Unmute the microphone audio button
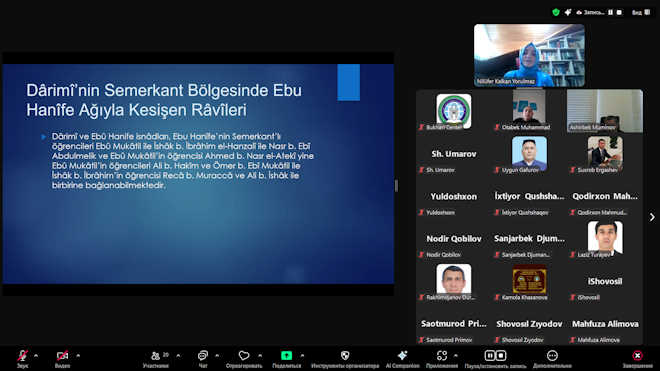Image resolution: width=660 pixels, height=371 pixels. [x=23, y=356]
